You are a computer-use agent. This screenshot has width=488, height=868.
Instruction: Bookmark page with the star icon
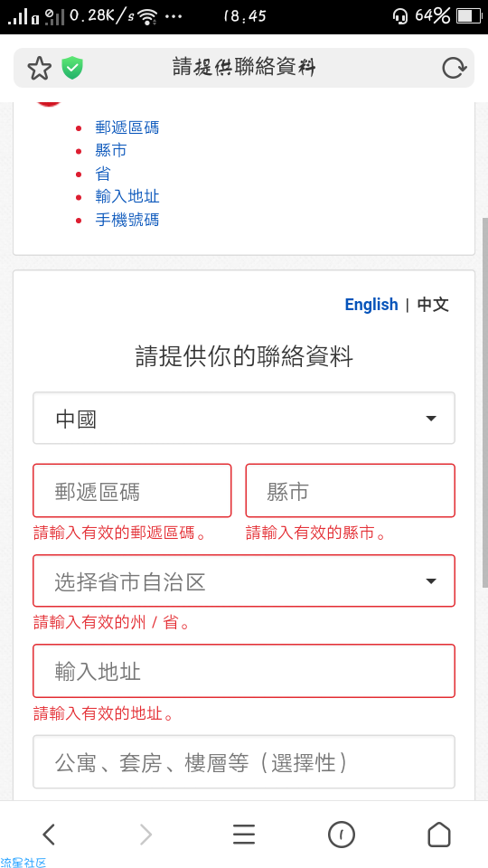point(39,69)
